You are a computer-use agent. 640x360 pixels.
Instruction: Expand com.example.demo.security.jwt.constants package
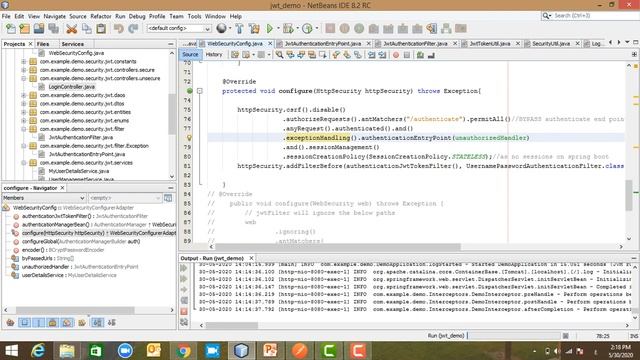coord(24,62)
